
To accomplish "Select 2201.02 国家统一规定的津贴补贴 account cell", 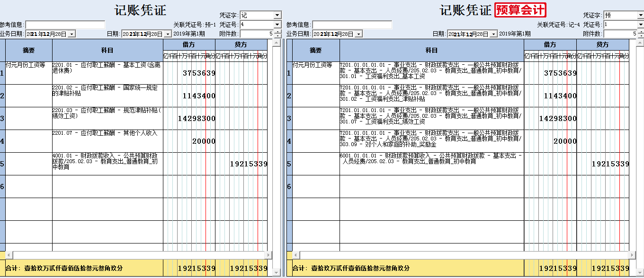I will tap(107, 96).
